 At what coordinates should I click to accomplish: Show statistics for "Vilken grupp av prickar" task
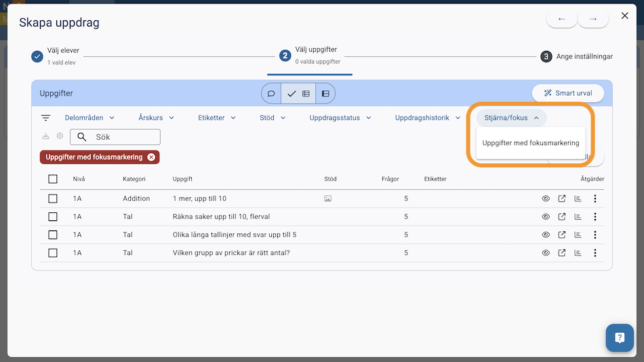coord(578,253)
